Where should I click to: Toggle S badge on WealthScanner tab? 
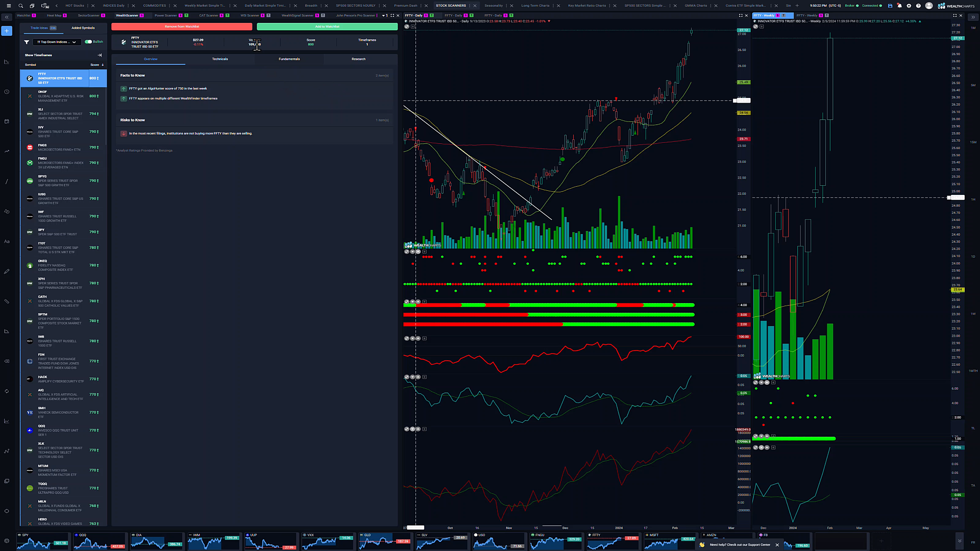[x=142, y=15]
